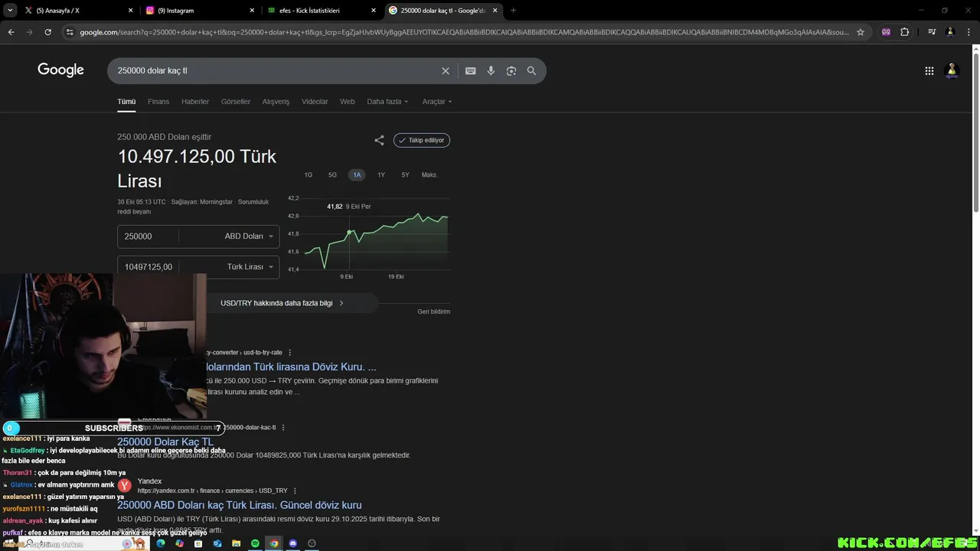Select the 5Y chart range
Viewport: 980px width, 551px height.
point(405,174)
